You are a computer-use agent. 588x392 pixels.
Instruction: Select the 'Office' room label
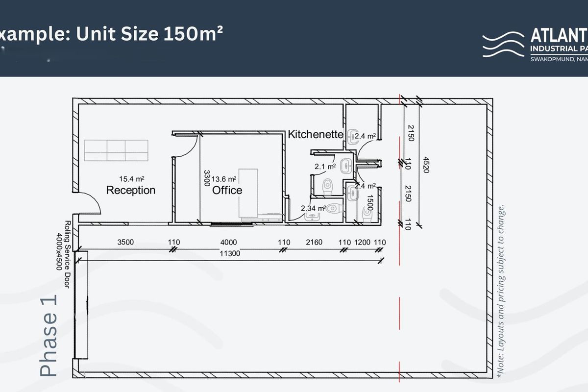click(x=227, y=190)
